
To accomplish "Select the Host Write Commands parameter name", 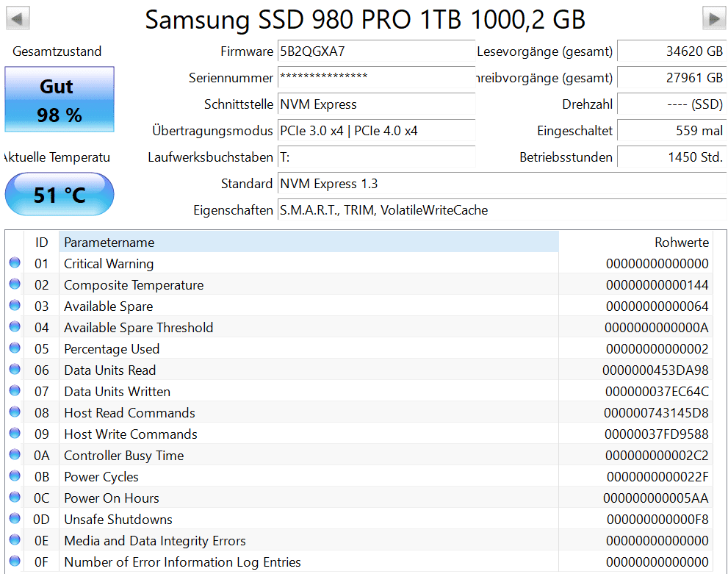I will coord(131,434).
